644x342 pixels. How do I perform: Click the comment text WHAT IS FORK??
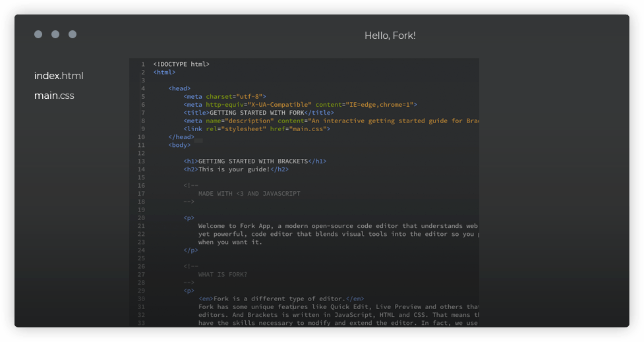[223, 275]
